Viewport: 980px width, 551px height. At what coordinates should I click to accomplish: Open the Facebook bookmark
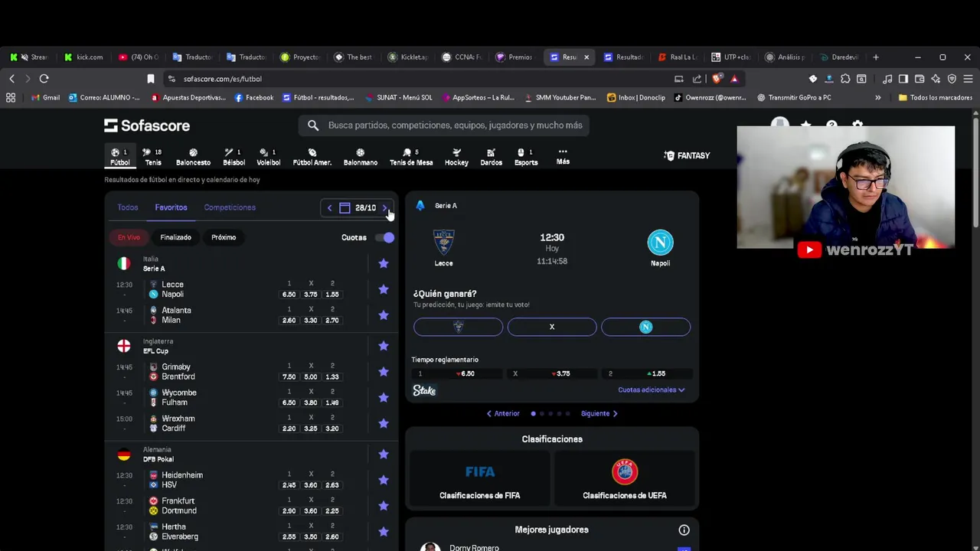(253, 97)
